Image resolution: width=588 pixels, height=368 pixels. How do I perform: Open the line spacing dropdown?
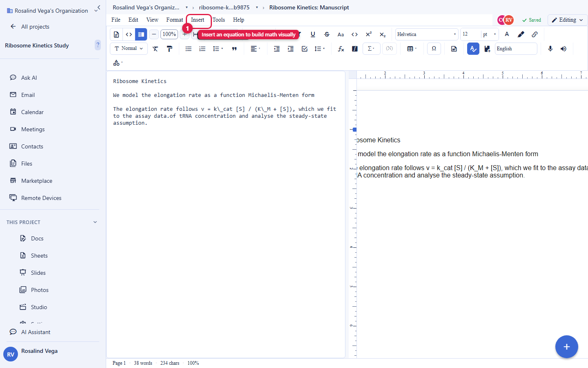[x=320, y=49]
